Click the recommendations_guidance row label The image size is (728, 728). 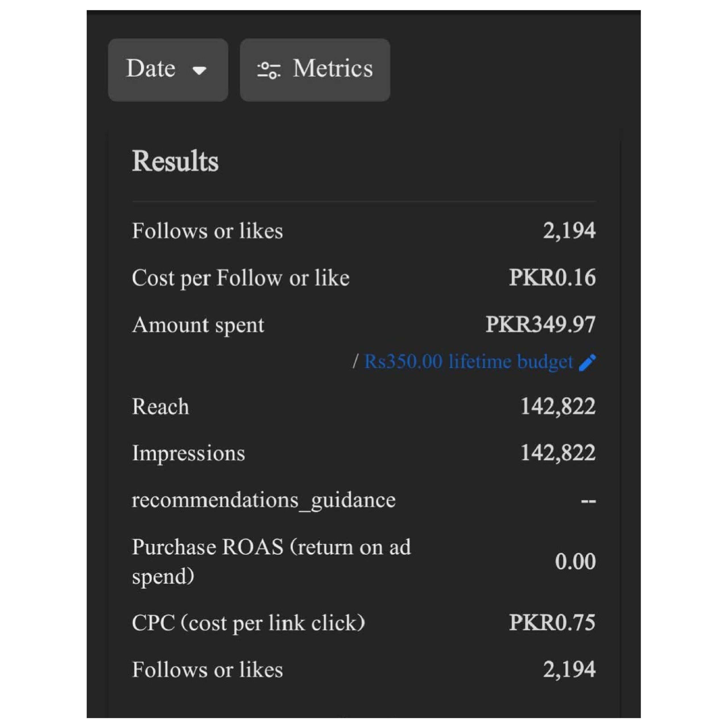point(264,500)
